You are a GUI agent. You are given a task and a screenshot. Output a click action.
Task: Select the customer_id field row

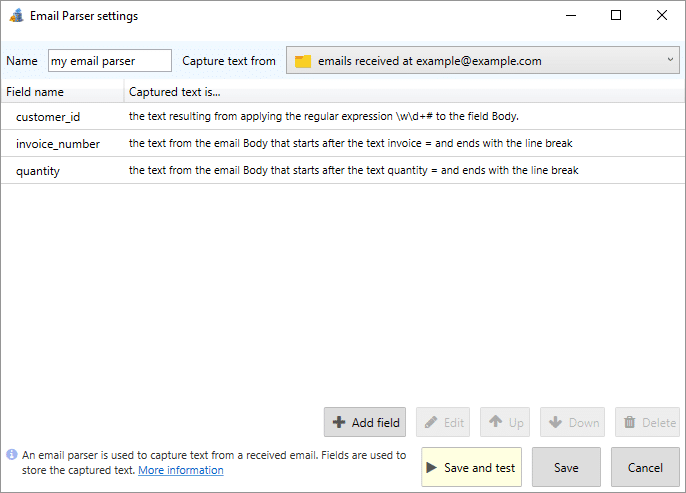point(343,116)
